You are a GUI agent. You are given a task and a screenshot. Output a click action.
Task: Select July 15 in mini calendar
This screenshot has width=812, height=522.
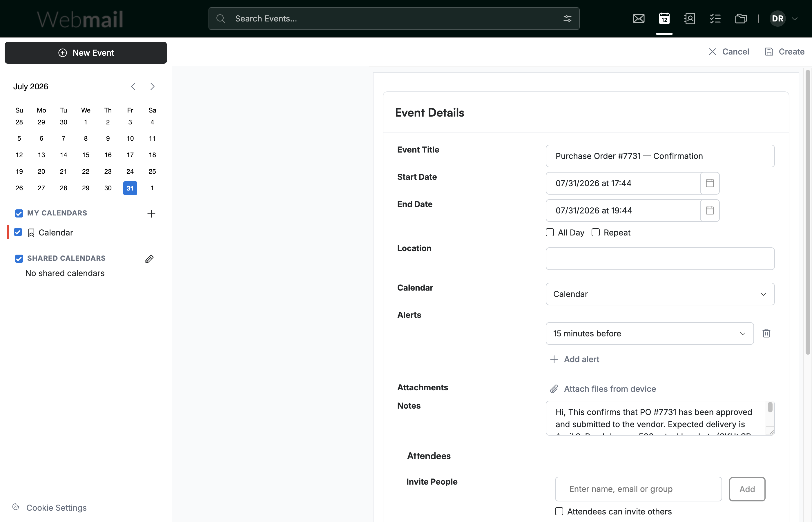point(86,155)
